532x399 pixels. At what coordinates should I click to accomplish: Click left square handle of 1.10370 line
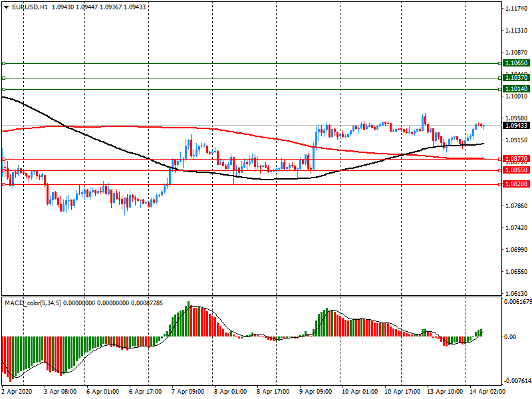pyautogui.click(x=3, y=78)
